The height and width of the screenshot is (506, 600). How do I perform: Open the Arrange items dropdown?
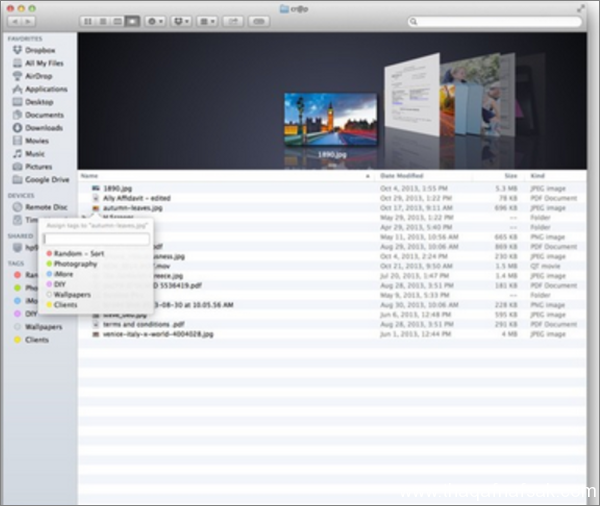(207, 21)
